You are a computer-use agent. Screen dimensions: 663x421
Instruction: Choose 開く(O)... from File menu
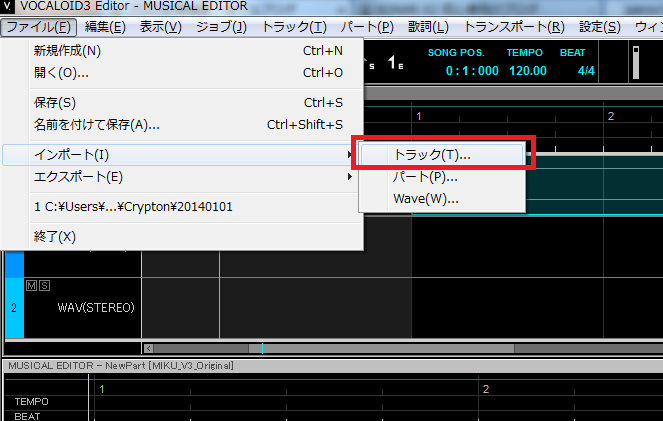[183, 73]
